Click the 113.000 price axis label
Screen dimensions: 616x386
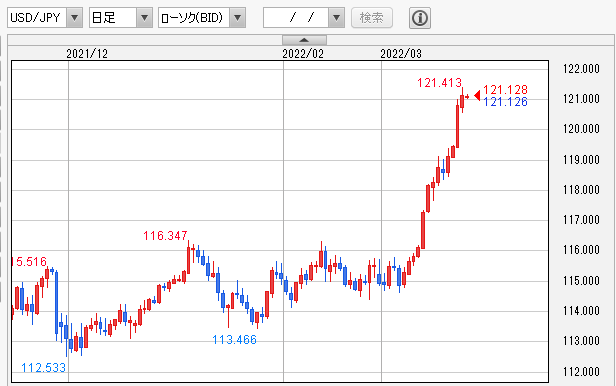click(x=581, y=341)
